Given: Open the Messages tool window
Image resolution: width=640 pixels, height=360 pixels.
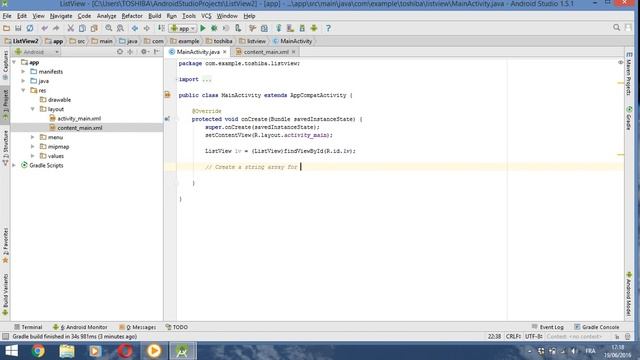Looking at the screenshot, I should pyautogui.click(x=138, y=327).
